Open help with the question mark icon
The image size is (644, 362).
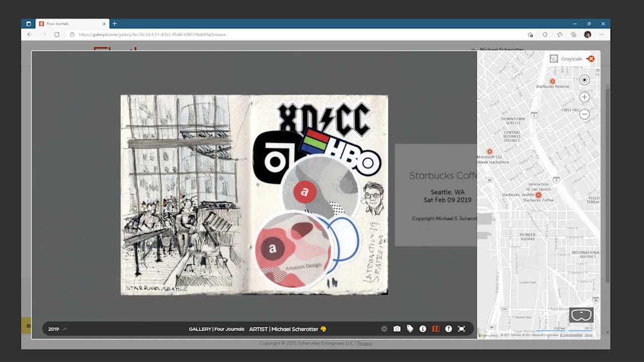(x=448, y=329)
